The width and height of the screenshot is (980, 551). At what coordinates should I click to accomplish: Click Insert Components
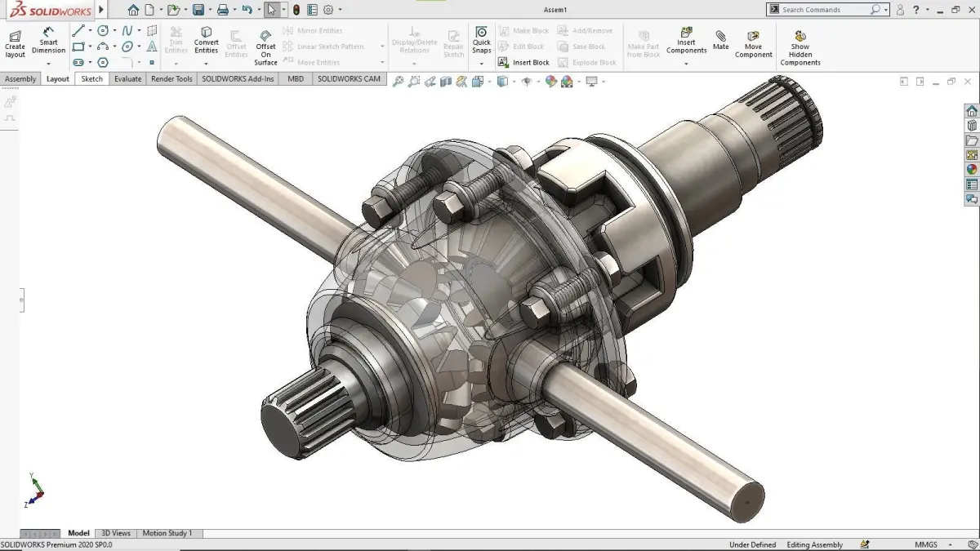coord(686,41)
